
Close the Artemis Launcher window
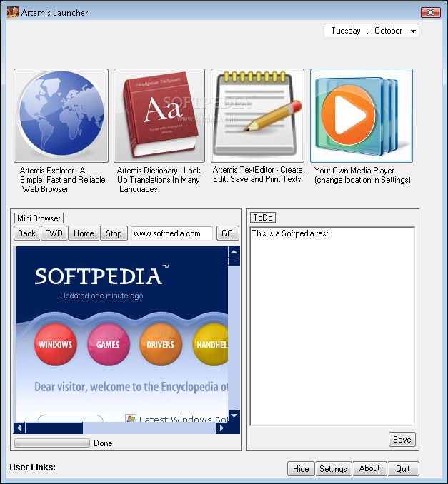431,12
